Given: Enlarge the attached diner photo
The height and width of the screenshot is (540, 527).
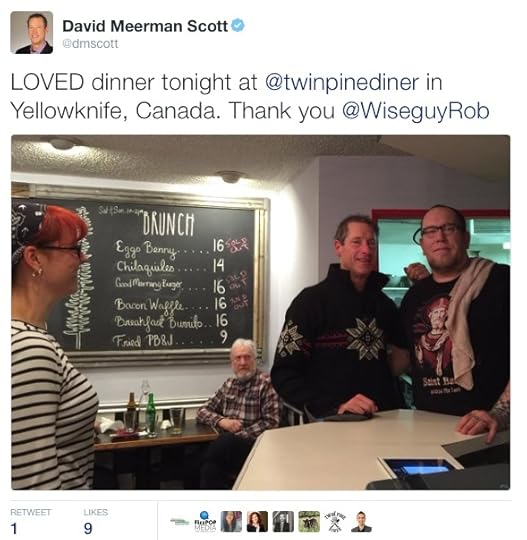Looking at the screenshot, I should click(x=260, y=312).
